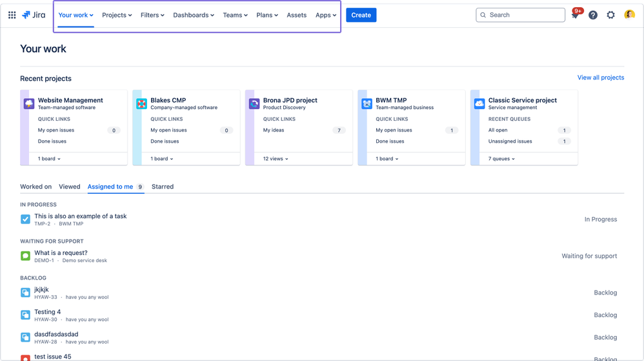Open My open issues in BWM TMP
The image size is (644, 361).
pos(394,130)
